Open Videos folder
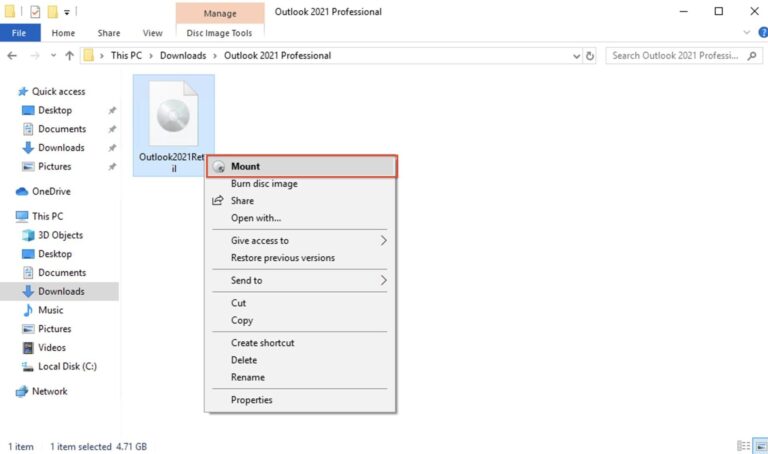The image size is (768, 454). coord(51,348)
